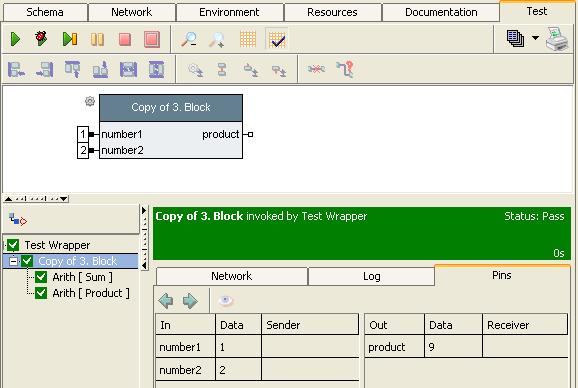The image size is (578, 388).
Task: Click the greyed step-down arrow icon
Action: point(251,70)
